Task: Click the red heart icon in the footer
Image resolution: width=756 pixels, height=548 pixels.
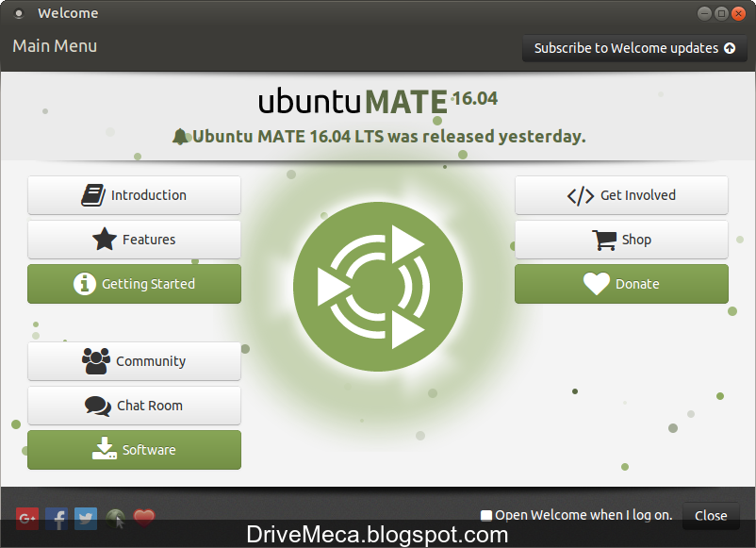Action: click(x=143, y=518)
